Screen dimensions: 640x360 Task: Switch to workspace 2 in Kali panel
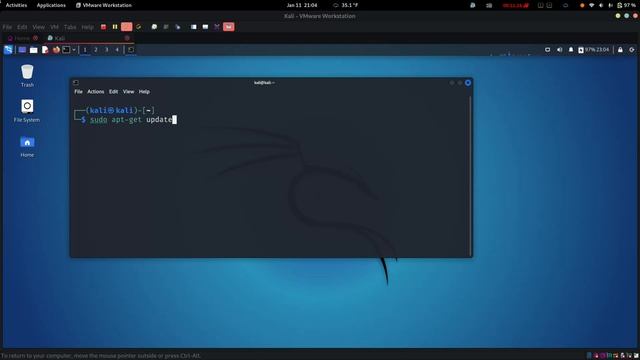point(96,50)
